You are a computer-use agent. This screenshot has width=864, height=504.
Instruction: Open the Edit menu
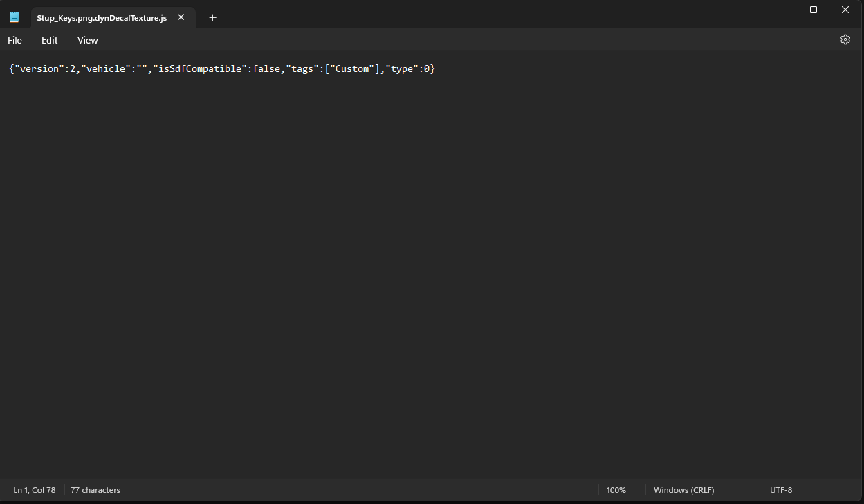pyautogui.click(x=49, y=40)
